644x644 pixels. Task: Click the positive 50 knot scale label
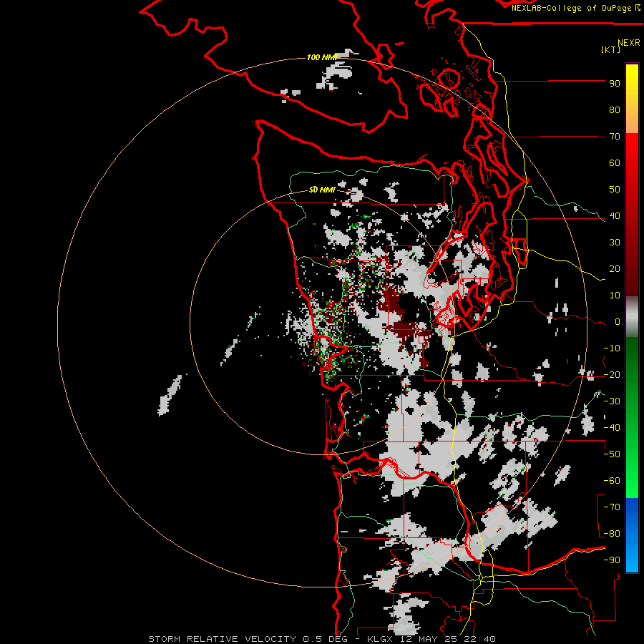[615, 190]
